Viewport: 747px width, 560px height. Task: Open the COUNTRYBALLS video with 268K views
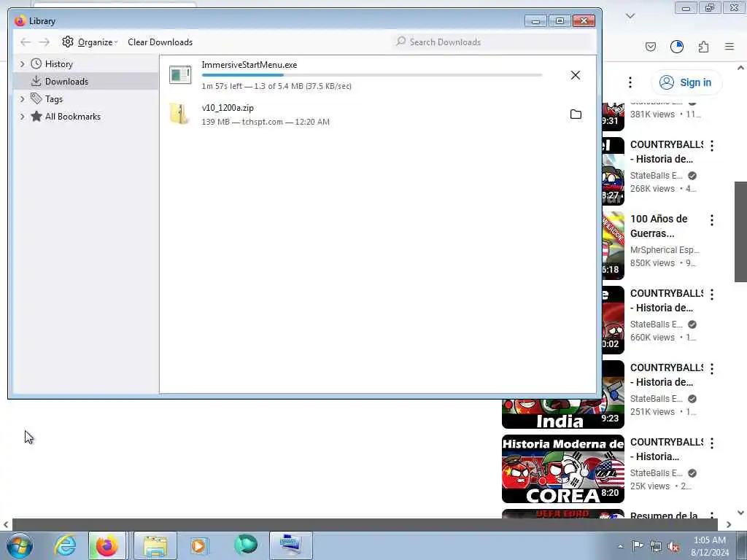[x=666, y=152]
